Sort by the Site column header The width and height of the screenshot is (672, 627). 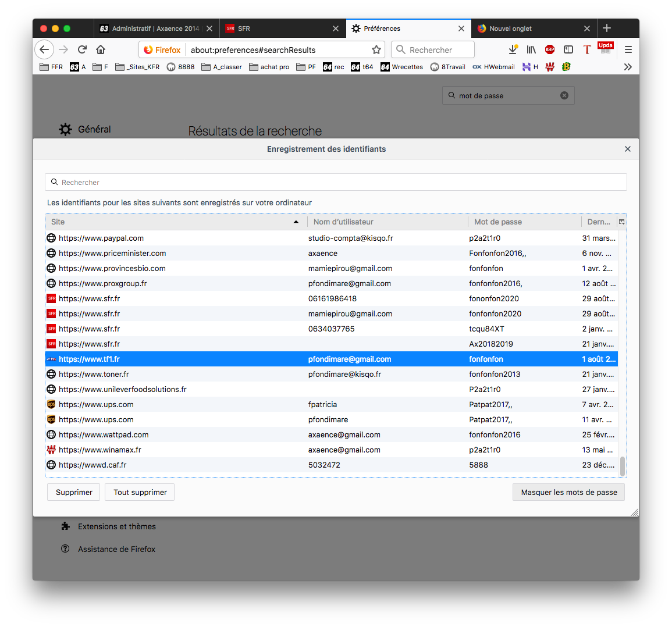coord(176,222)
